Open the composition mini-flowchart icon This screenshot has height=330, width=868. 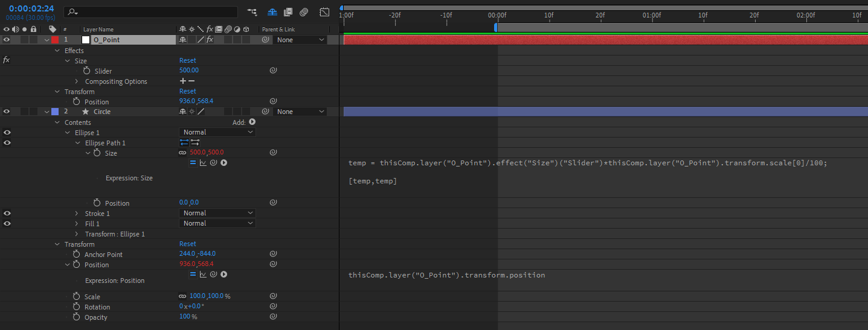tap(252, 12)
